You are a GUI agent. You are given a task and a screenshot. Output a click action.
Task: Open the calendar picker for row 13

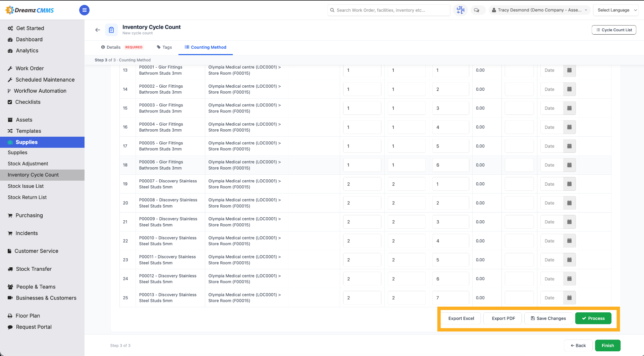click(x=569, y=70)
